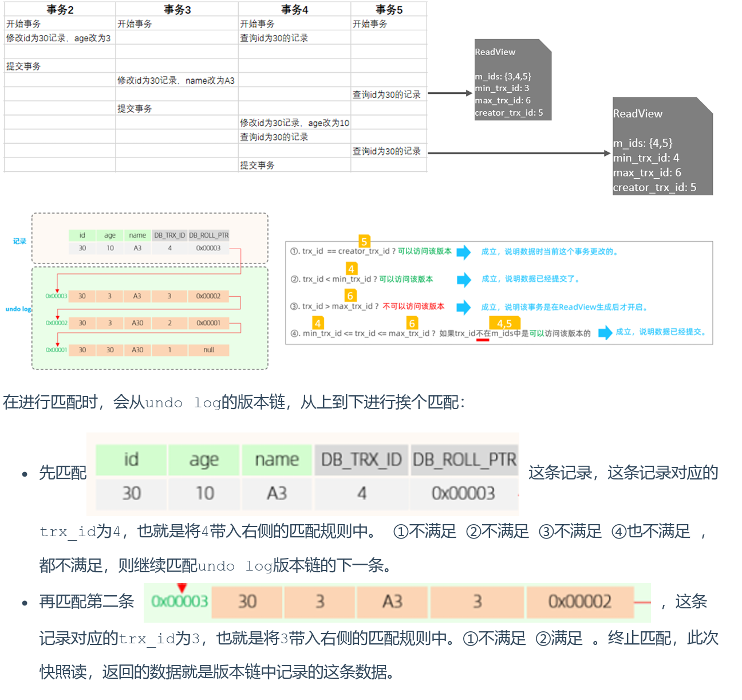
Task: Select the 事务5 column header
Action: click(389, 9)
